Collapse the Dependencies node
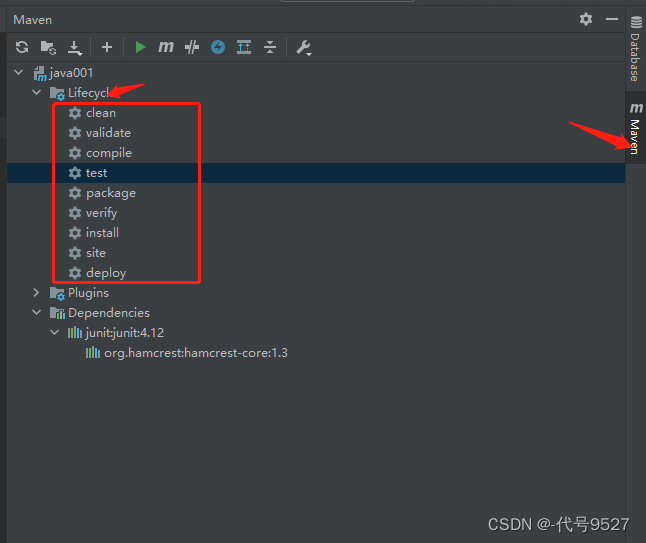Image resolution: width=646 pixels, height=543 pixels. (37, 312)
